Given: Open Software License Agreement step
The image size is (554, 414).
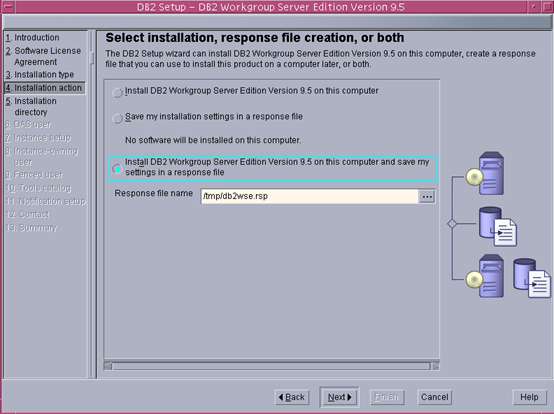Looking at the screenshot, I should (43, 56).
